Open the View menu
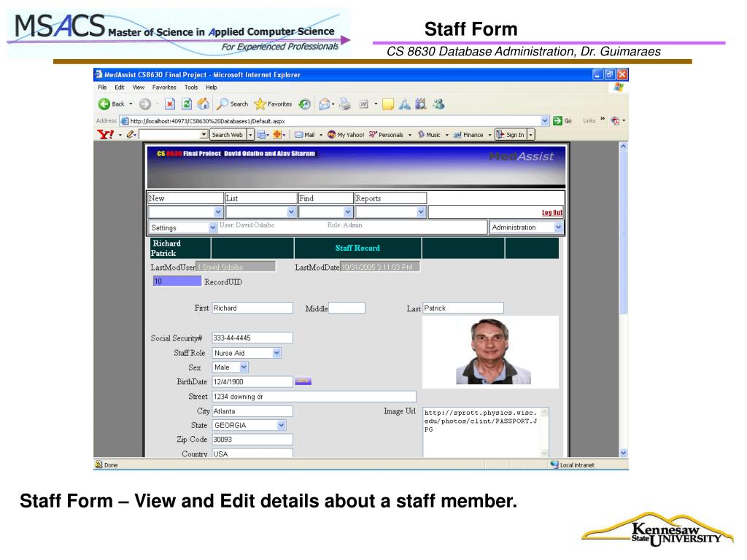Viewport: 747px width, 560px height. [139, 87]
